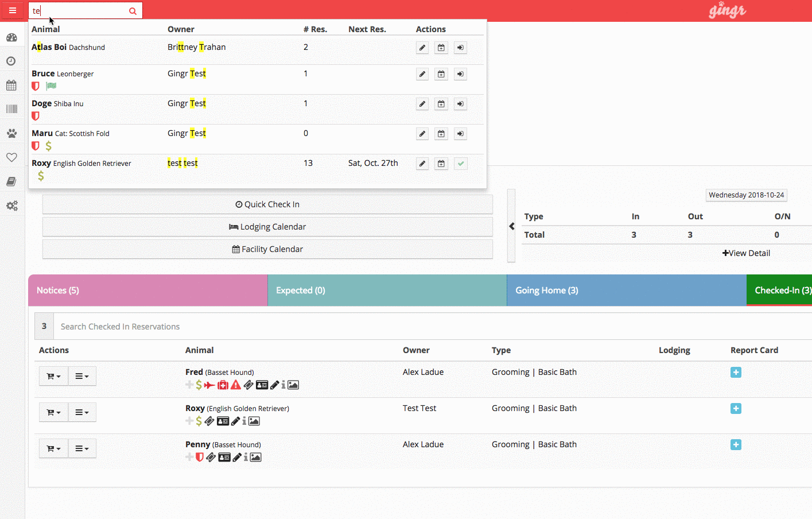812x519 pixels.
Task: Open the Dashboard gauge icon in sidebar
Action: click(11, 38)
